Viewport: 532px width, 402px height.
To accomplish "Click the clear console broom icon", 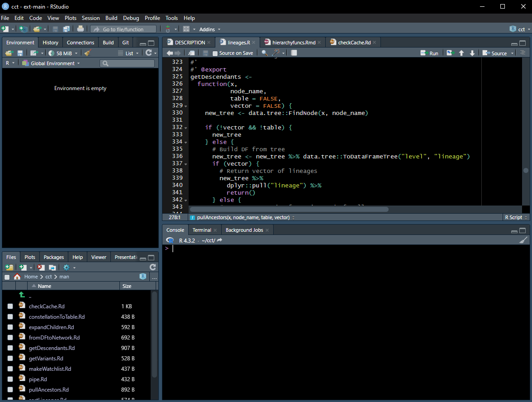I will pyautogui.click(x=523, y=240).
